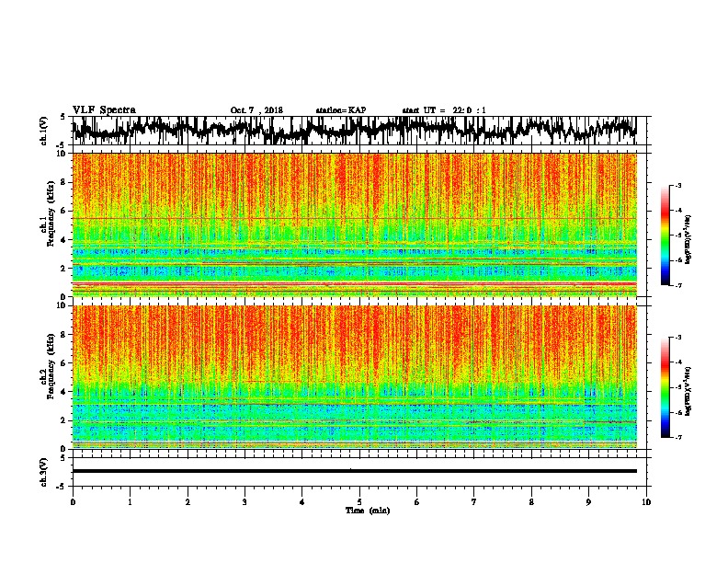The width and height of the screenshot is (728, 563).
Task: Click the "-7" label on ch.1 color bar
Action: (x=678, y=285)
